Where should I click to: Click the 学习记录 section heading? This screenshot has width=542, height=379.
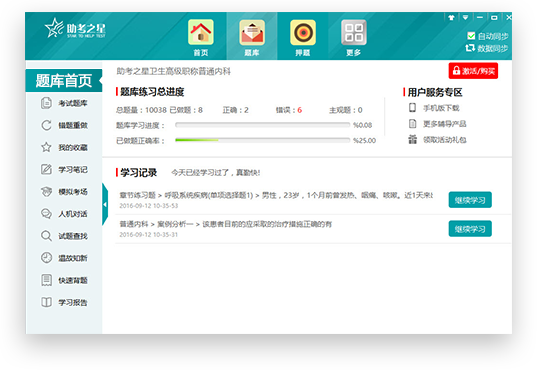(x=138, y=173)
